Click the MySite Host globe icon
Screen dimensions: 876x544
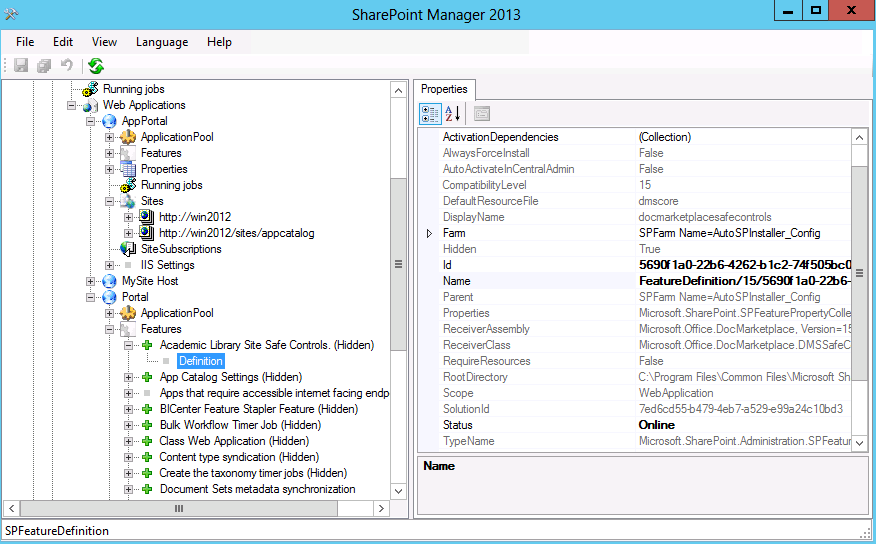pos(110,281)
